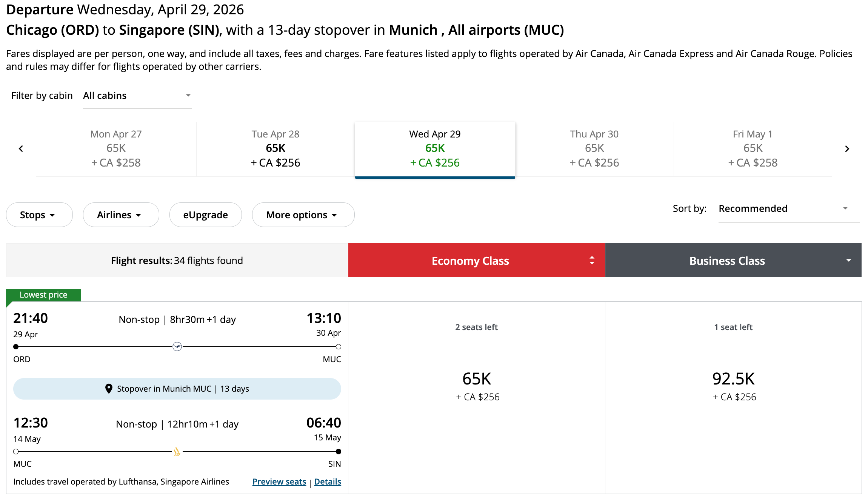
Task: Open the Preview seats link
Action: (279, 482)
